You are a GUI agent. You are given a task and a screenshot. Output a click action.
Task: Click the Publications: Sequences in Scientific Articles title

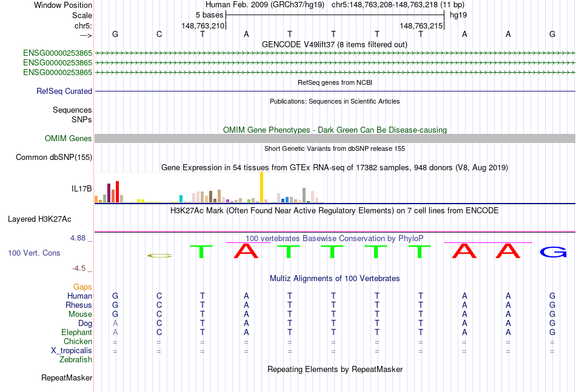pyautogui.click(x=335, y=101)
